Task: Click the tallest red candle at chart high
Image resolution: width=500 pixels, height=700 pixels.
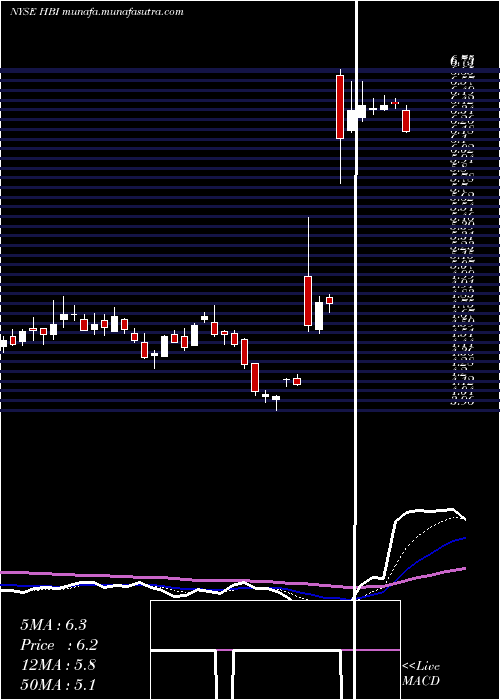Action: tap(340, 107)
